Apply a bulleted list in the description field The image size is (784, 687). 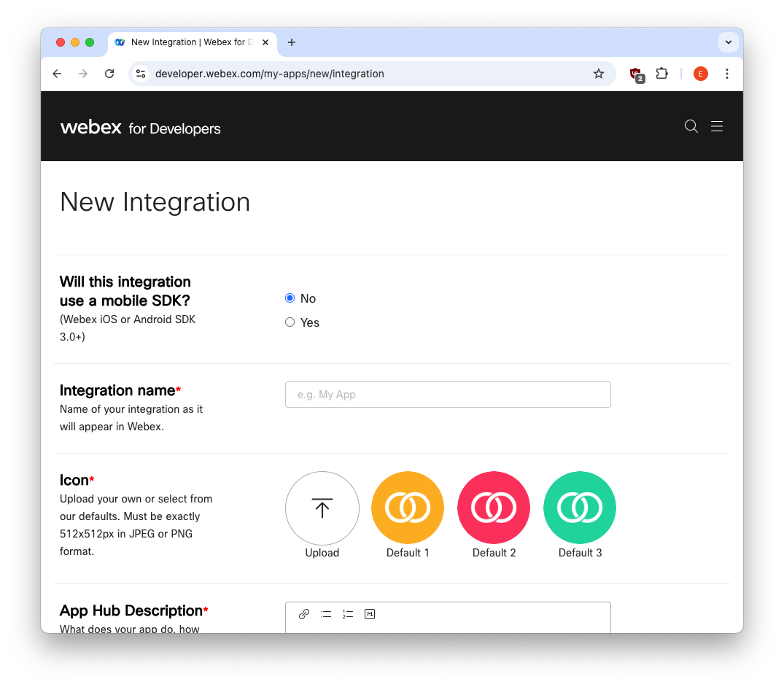tap(326, 613)
